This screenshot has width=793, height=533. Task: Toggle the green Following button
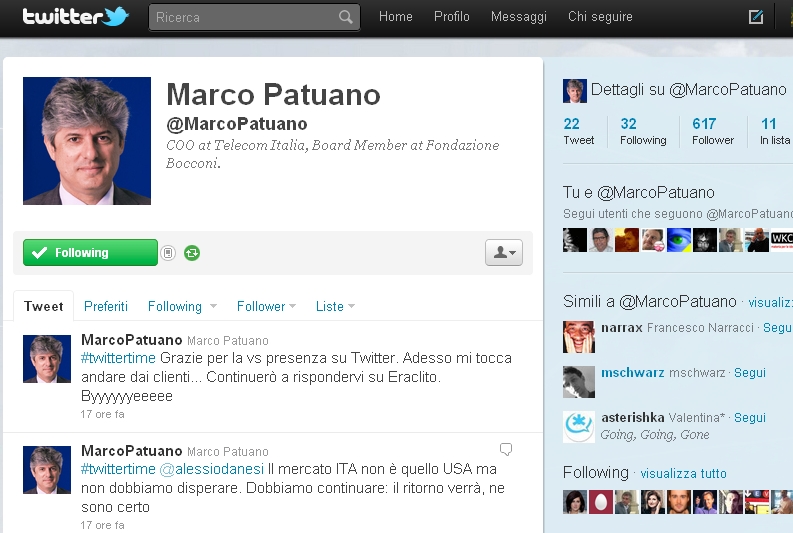pyautogui.click(x=90, y=252)
